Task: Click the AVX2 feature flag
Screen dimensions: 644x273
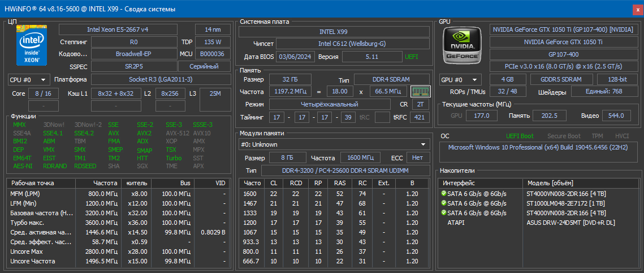Action: pos(144,133)
